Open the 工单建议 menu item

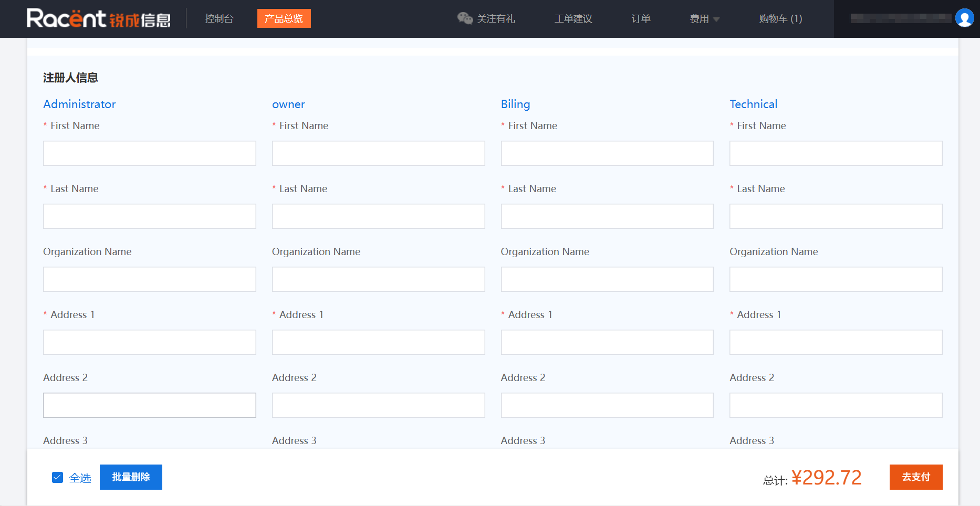573,18
